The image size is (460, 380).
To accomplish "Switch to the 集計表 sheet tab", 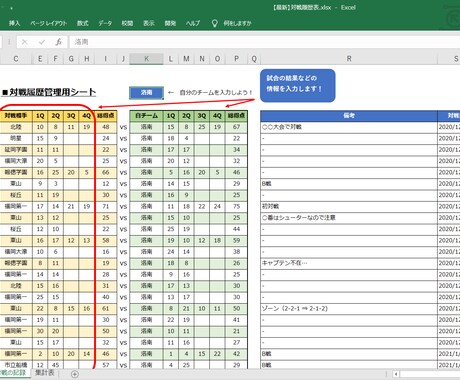I will (x=44, y=373).
